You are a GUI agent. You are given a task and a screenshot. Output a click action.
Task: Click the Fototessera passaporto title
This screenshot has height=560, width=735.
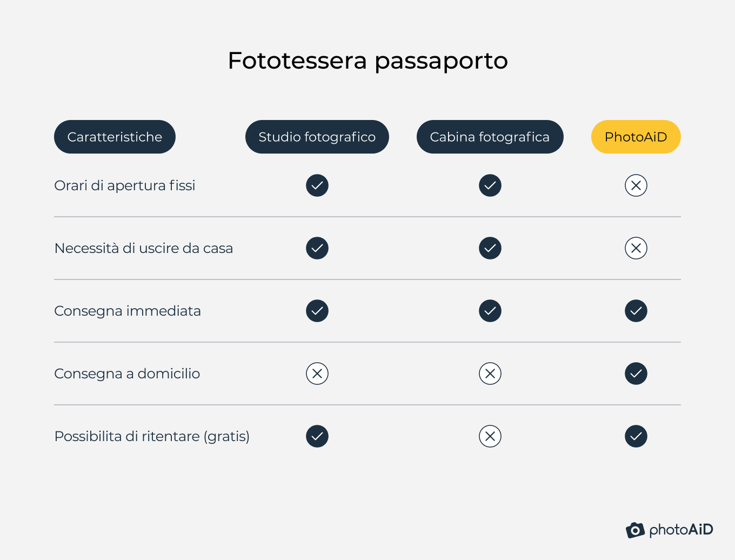(368, 61)
